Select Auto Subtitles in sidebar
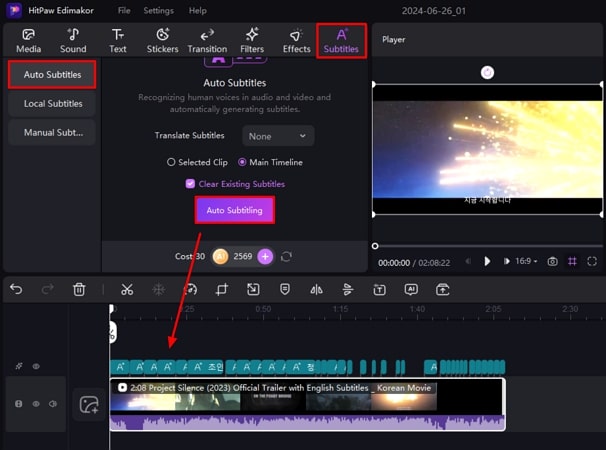The width and height of the screenshot is (606, 450). tap(52, 74)
